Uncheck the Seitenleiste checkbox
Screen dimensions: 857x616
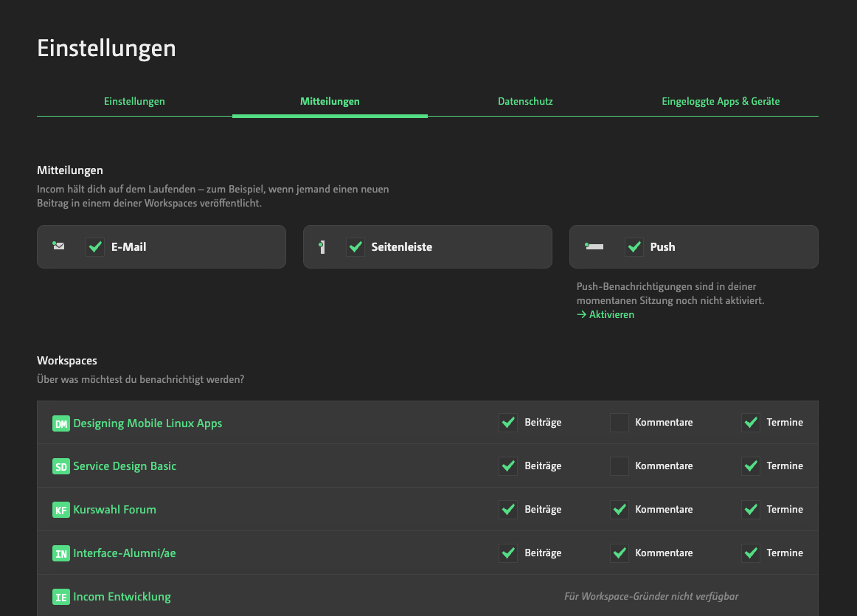[355, 247]
